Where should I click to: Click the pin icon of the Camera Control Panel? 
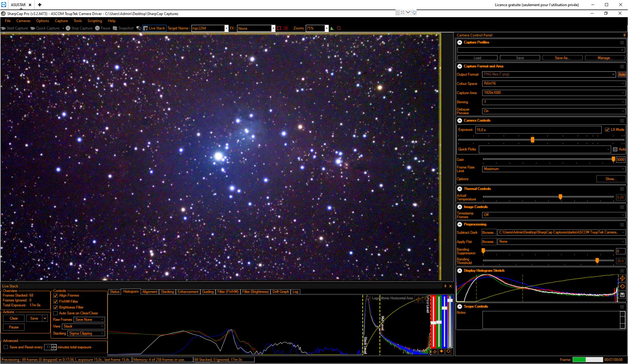tap(624, 35)
